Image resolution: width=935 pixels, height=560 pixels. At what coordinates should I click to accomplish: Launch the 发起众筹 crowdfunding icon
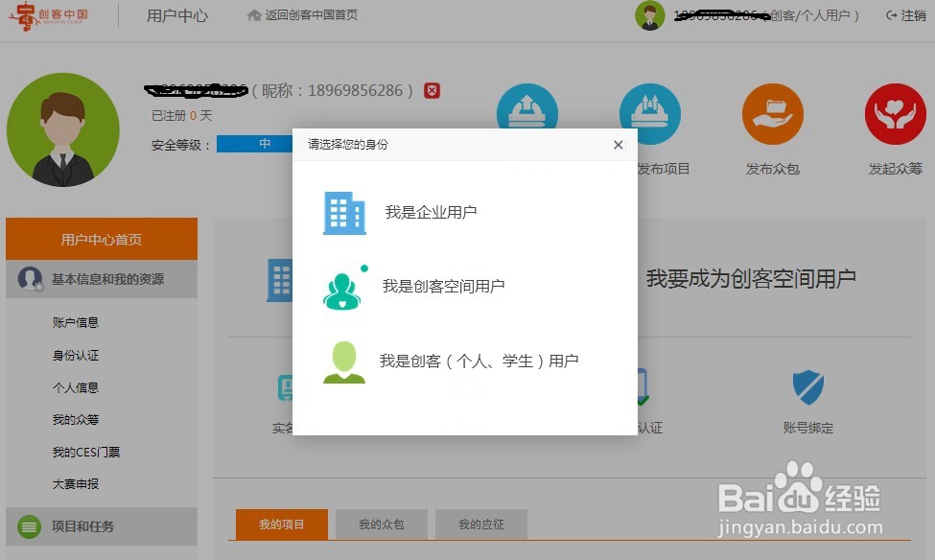pyautogui.click(x=895, y=112)
